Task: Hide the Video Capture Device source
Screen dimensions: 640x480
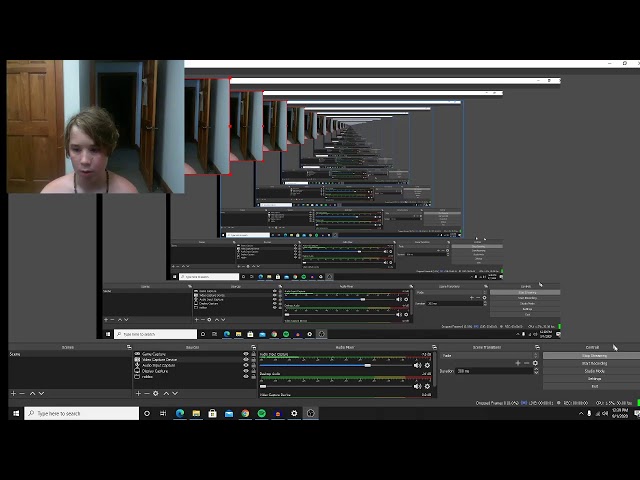Action: click(x=246, y=360)
